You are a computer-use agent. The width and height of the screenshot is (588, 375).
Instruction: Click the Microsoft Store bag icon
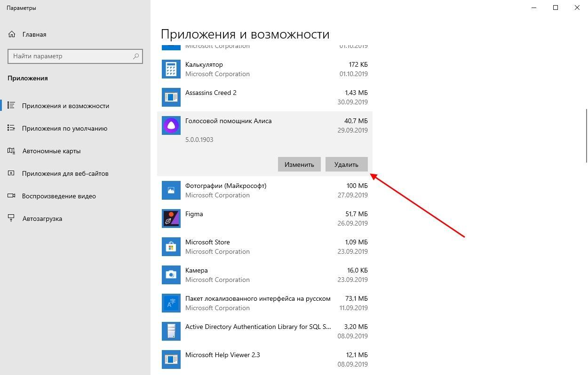(x=171, y=247)
